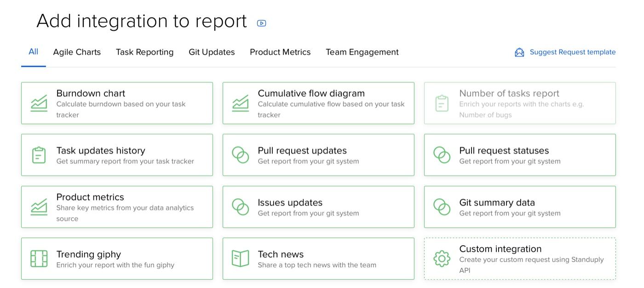The width and height of the screenshot is (644, 288).
Task: Click the Pull request statuses circles icon
Action: click(x=442, y=155)
